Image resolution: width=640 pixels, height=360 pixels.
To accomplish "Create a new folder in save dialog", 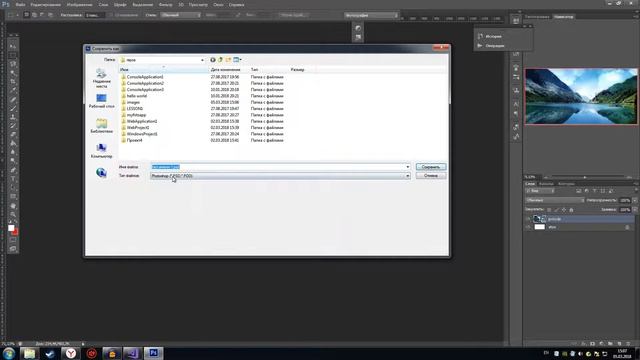I will [228, 60].
